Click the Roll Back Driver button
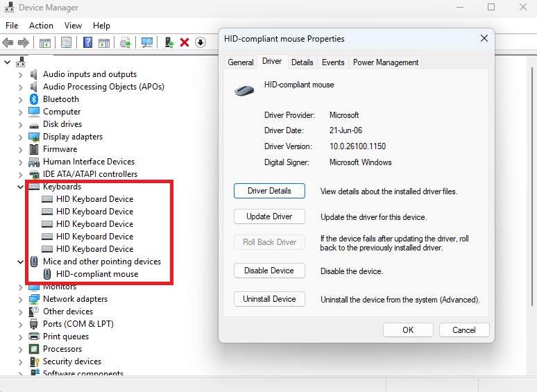Screen dimensions: 537x392 point(269,242)
